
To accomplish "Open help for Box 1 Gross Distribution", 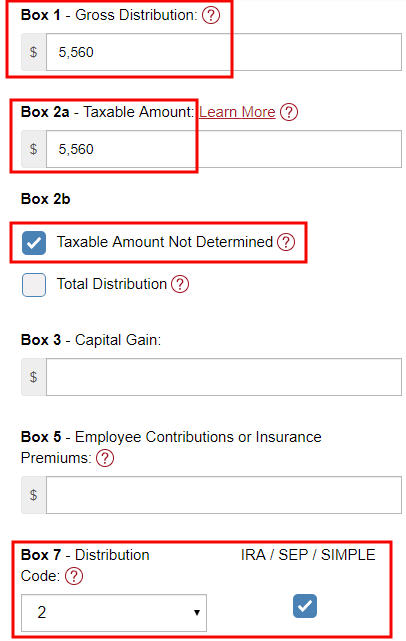I will [x=211, y=16].
